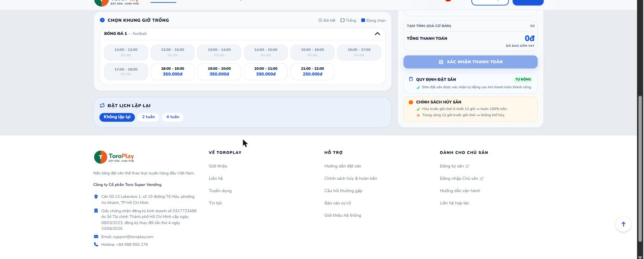This screenshot has width=644, height=259.
Task: Click the scroll-to-top arrow button
Action: click(623, 224)
